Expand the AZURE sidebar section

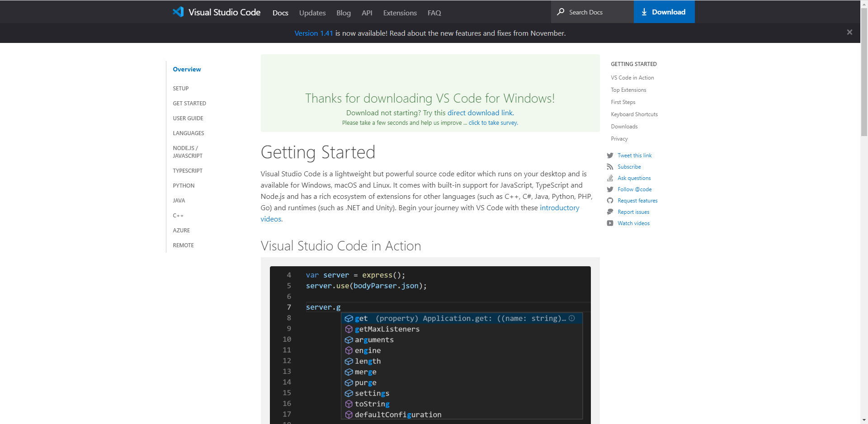coord(181,230)
